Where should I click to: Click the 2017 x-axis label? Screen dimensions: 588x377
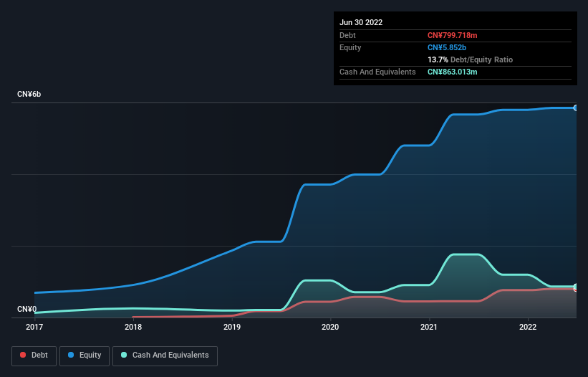(x=34, y=327)
